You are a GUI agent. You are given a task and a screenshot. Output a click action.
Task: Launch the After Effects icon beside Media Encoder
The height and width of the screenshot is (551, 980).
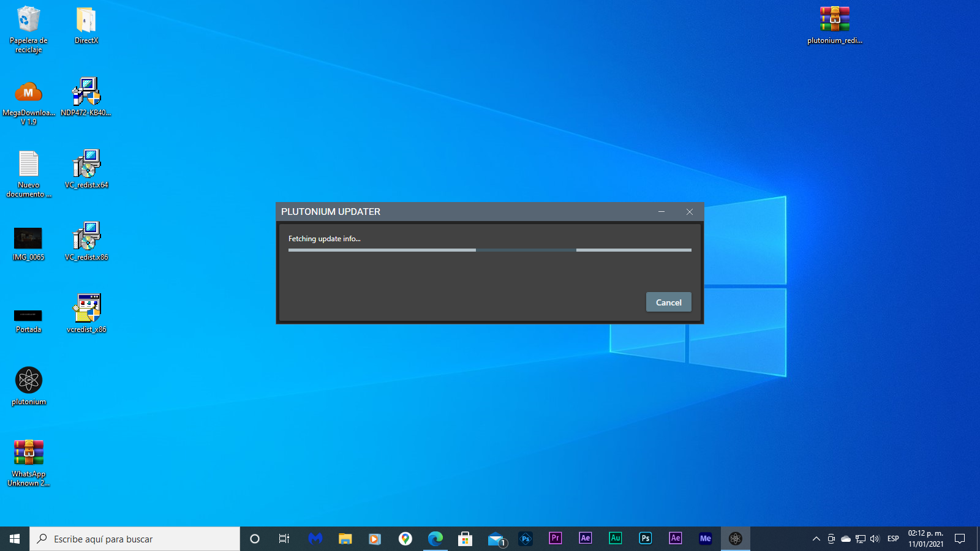tap(675, 539)
